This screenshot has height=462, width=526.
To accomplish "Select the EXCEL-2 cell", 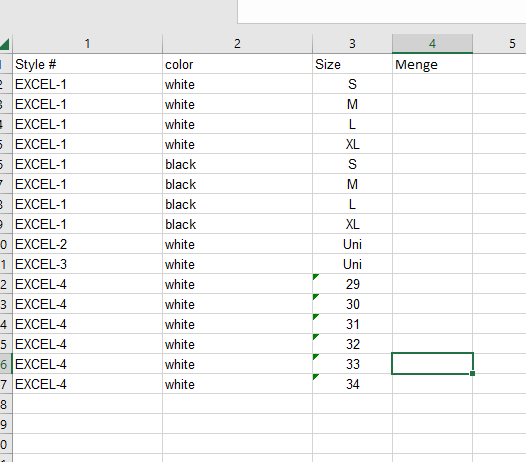I will click(87, 244).
